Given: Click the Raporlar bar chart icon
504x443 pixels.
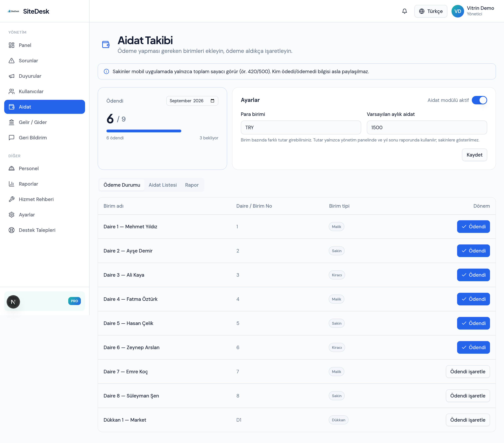Looking at the screenshot, I should click(x=12, y=184).
